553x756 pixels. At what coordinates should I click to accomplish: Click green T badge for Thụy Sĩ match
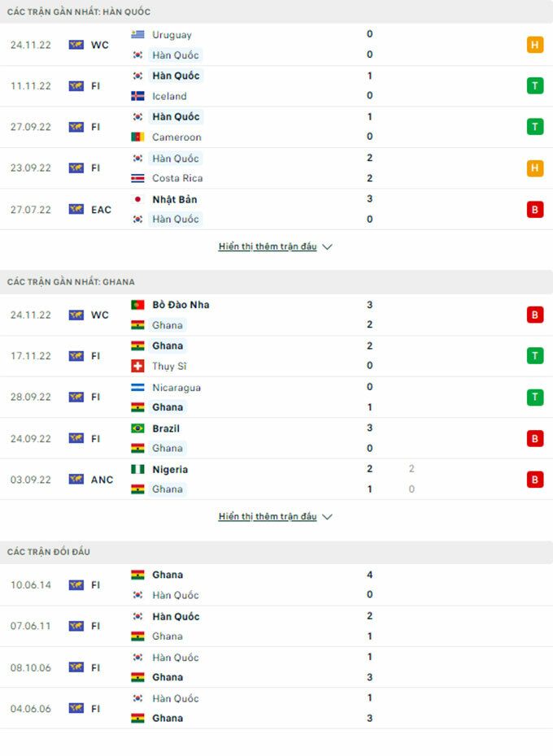tap(534, 355)
